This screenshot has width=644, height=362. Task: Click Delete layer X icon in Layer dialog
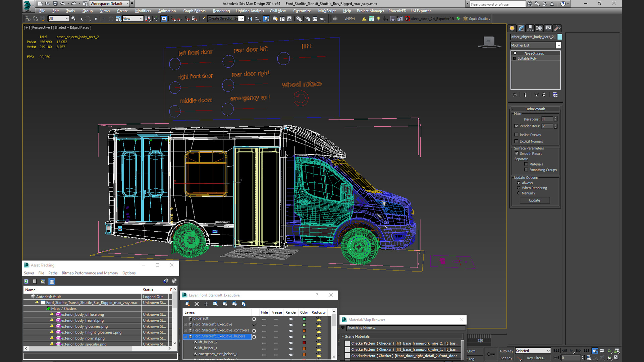pyautogui.click(x=197, y=304)
